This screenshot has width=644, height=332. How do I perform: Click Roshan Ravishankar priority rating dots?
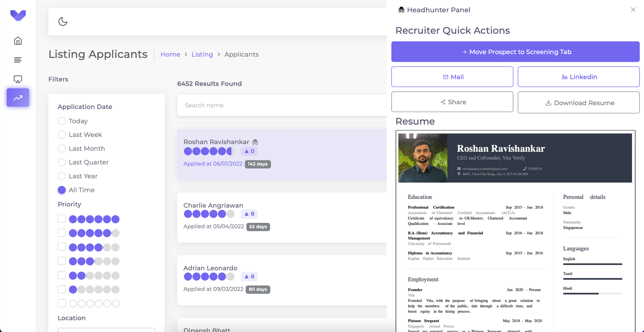pyautogui.click(x=209, y=151)
